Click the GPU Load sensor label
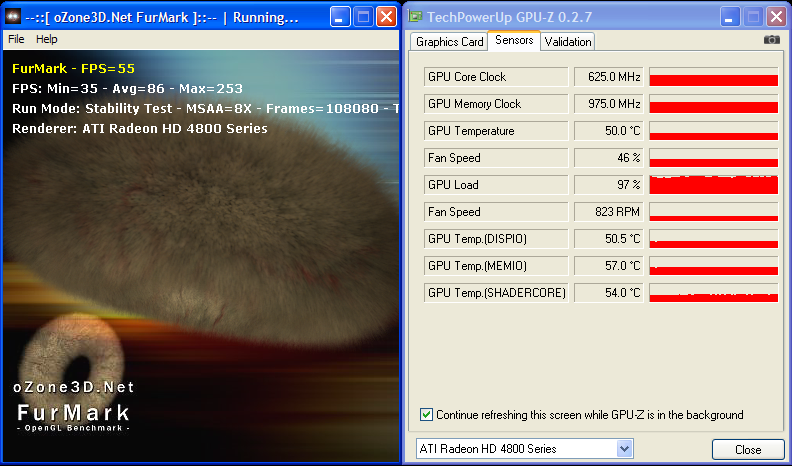 496,185
